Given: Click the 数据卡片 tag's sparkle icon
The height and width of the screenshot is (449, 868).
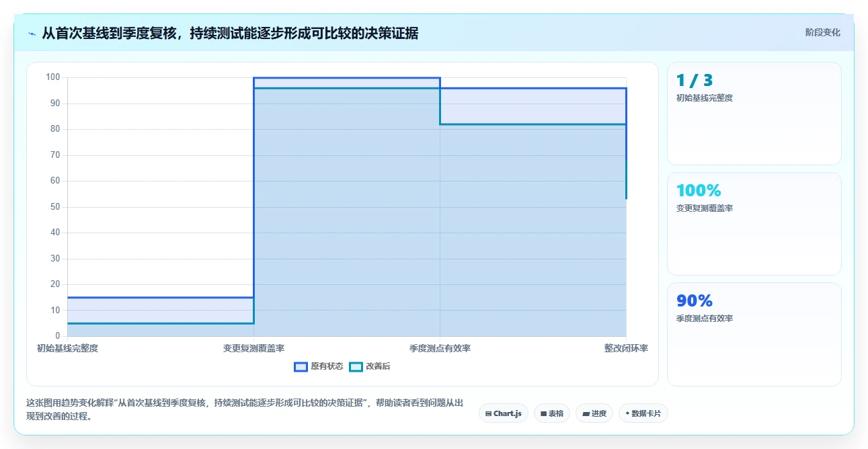Looking at the screenshot, I should coord(627,414).
